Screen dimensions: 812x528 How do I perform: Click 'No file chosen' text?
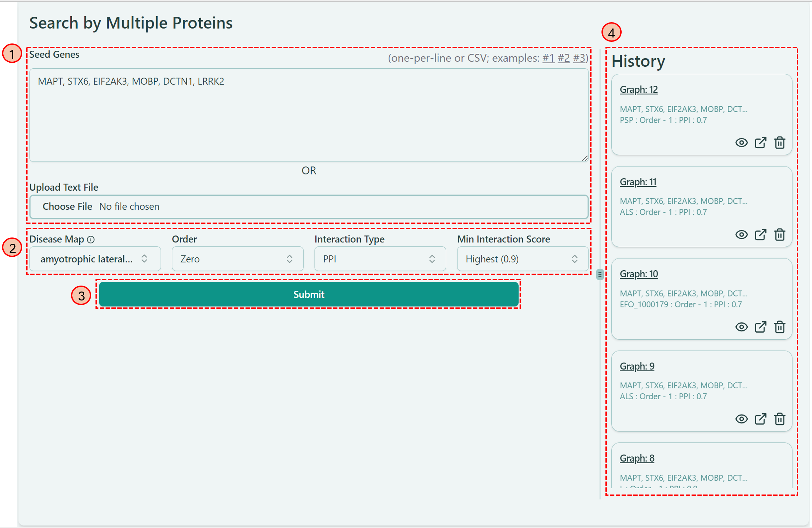[129, 207]
